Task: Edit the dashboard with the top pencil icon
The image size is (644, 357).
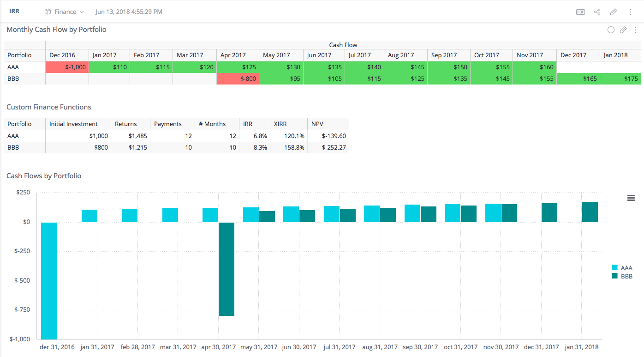Action: [x=614, y=12]
